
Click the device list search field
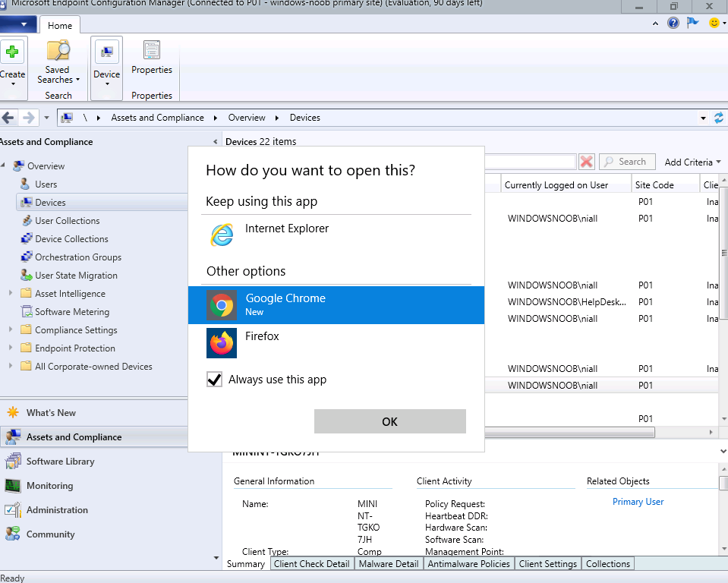click(x=530, y=162)
